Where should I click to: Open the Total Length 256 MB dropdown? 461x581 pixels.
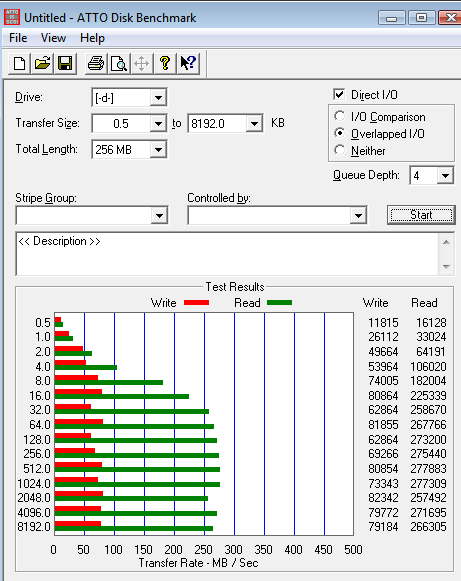tap(159, 150)
